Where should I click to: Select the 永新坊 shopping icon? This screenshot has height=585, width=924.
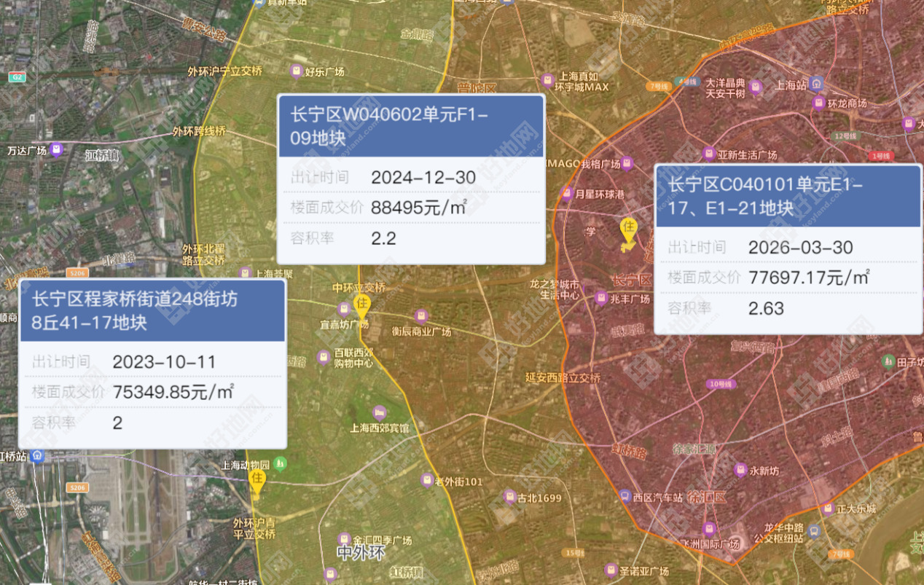(741, 471)
